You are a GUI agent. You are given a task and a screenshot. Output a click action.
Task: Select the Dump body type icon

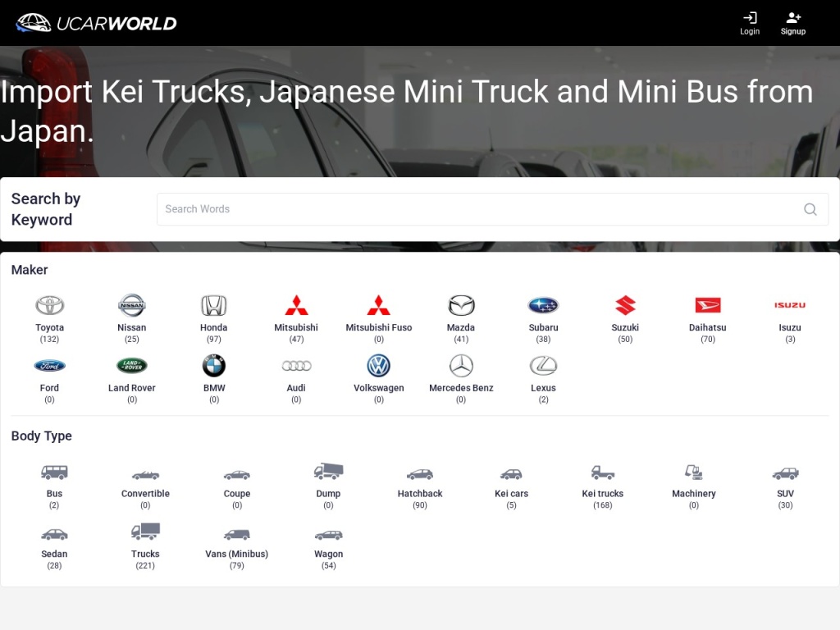click(x=328, y=470)
